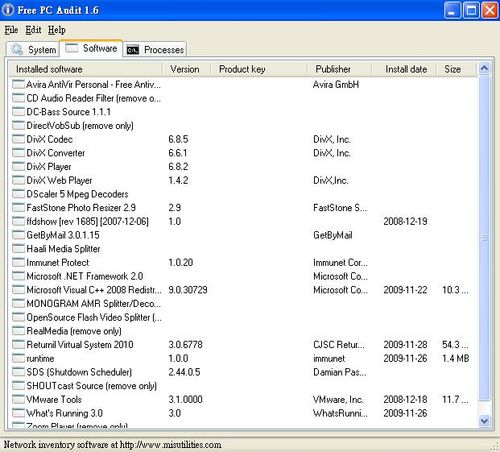
Task: Click the gear icon on System tab
Action: click(x=16, y=50)
